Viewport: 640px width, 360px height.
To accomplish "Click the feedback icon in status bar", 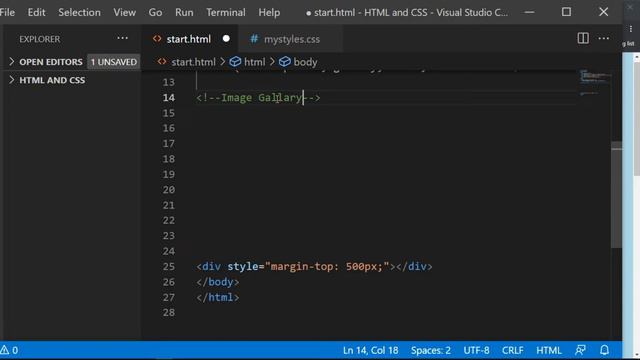I will pos(580,350).
